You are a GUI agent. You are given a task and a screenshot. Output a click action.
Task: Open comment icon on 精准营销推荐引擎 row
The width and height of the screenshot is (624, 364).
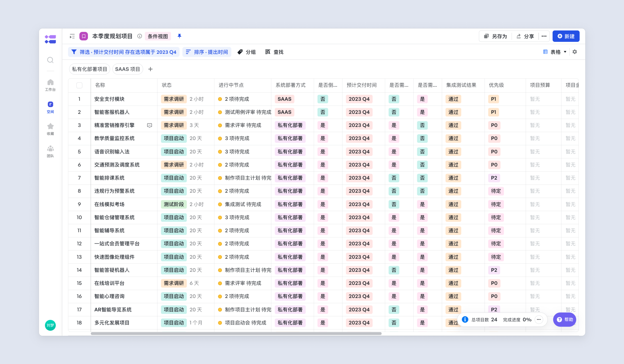coord(150,125)
